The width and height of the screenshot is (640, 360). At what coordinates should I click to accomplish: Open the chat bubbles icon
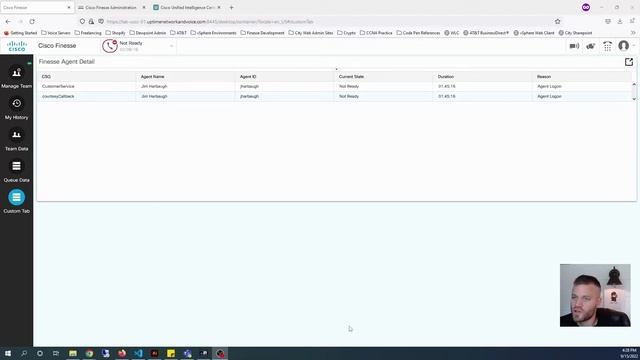591,46
